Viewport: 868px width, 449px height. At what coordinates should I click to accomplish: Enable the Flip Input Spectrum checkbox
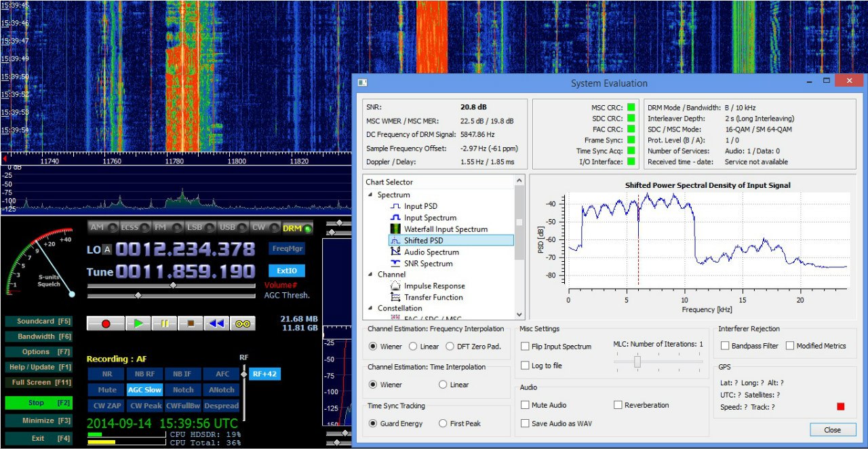coord(526,347)
